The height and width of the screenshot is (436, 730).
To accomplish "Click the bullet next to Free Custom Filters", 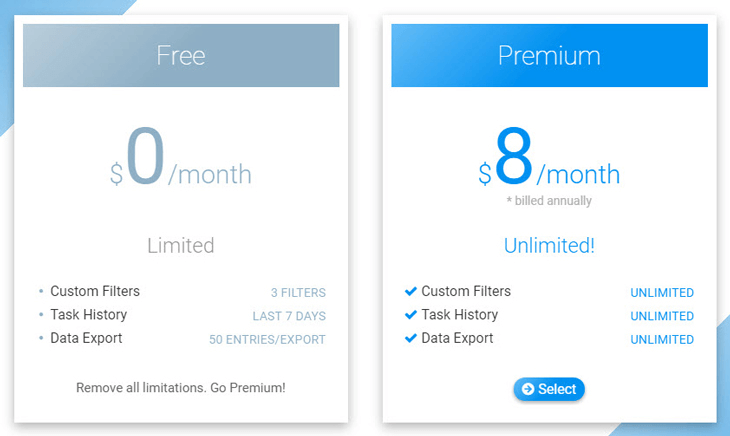I will point(41,291).
